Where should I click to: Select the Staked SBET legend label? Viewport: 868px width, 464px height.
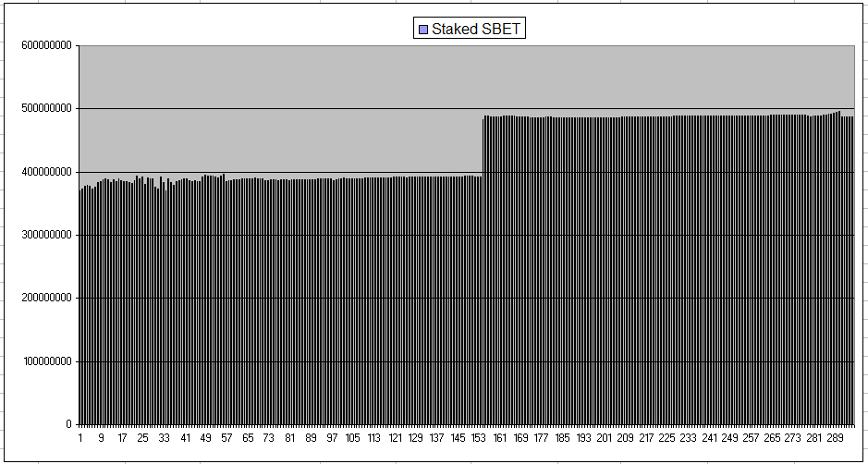coord(476,30)
